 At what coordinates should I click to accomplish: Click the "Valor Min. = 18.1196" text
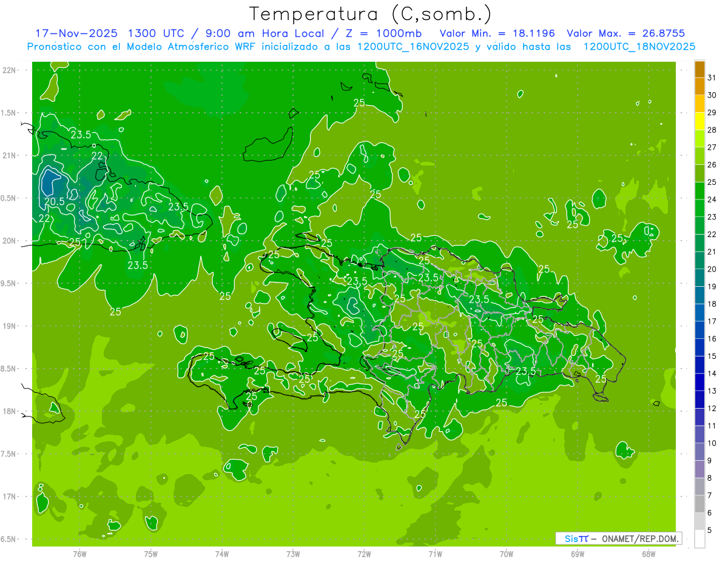pos(497,33)
